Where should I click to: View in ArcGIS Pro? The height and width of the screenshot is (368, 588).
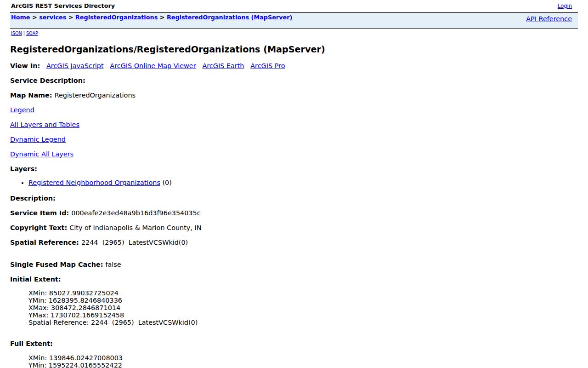268,66
